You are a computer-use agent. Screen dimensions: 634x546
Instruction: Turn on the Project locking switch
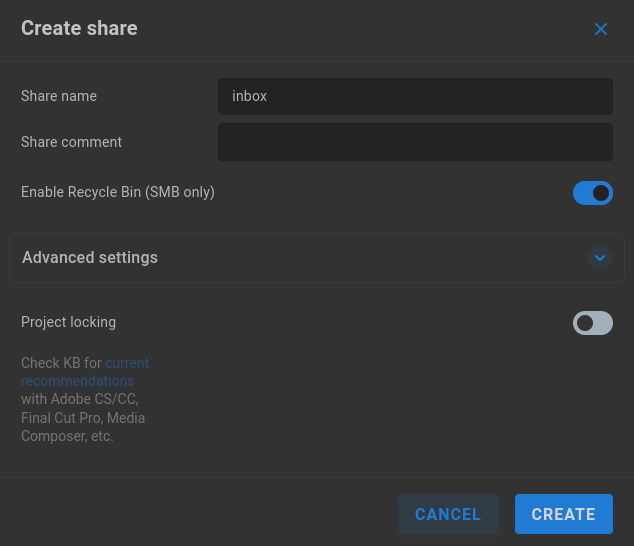[592, 323]
